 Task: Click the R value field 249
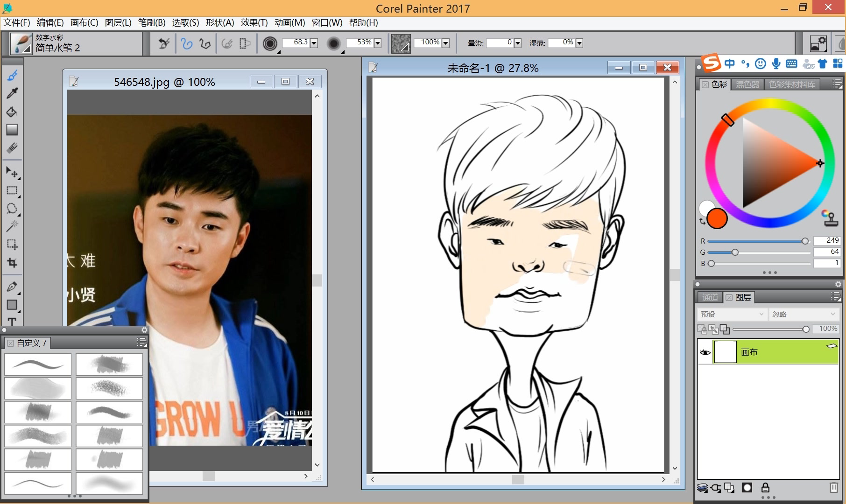click(827, 241)
